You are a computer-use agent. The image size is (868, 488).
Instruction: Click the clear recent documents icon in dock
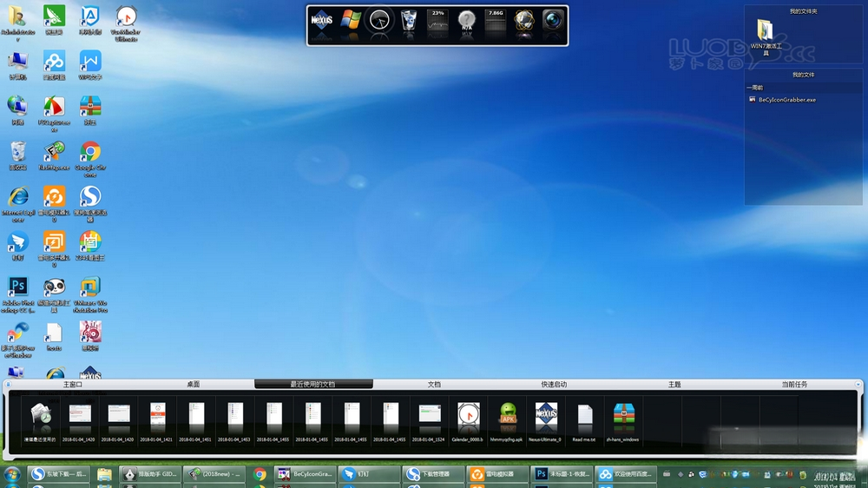(40, 421)
